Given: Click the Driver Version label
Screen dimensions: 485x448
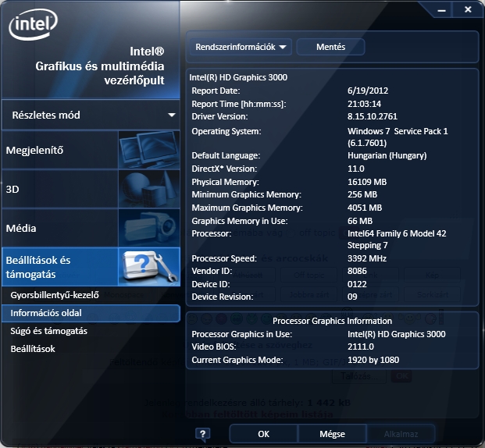Looking at the screenshot, I should [219, 116].
